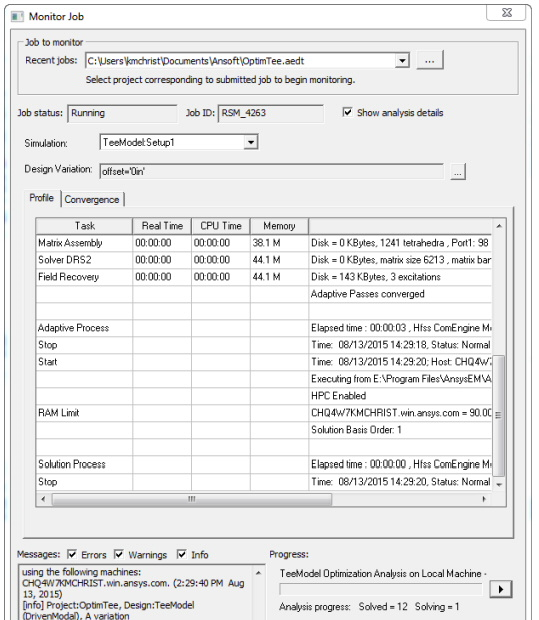Switch to the Convergence tab
This screenshot has width=539, height=620.
point(92,200)
